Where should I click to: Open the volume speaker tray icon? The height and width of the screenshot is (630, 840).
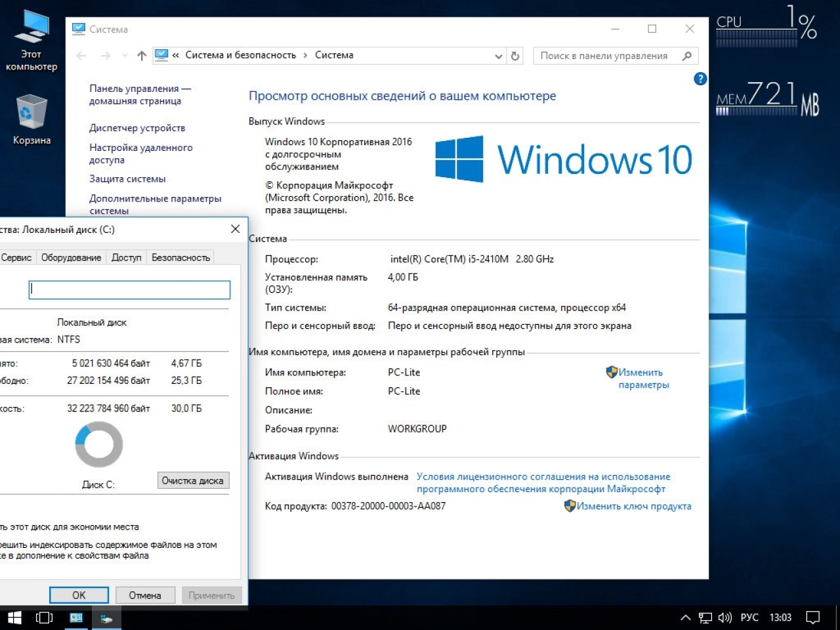point(724,618)
